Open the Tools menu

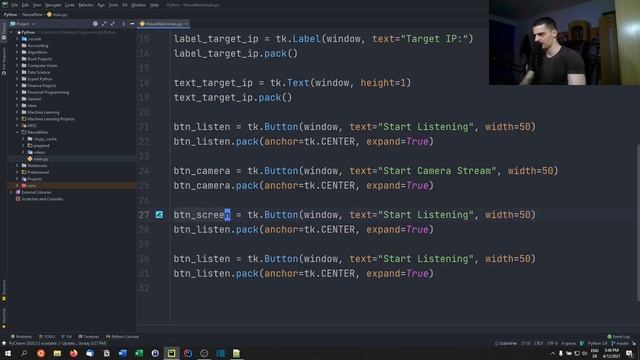point(113,5)
